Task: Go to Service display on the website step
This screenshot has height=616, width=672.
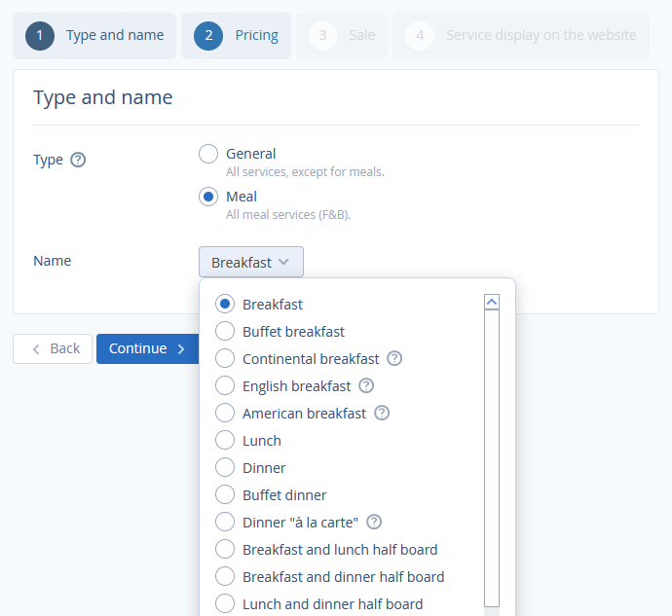Action: click(521, 36)
